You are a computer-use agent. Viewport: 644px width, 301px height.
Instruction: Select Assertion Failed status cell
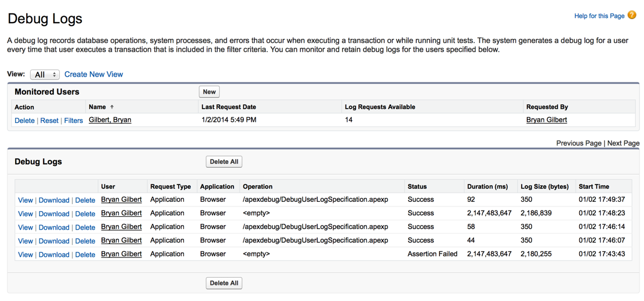[432, 254]
